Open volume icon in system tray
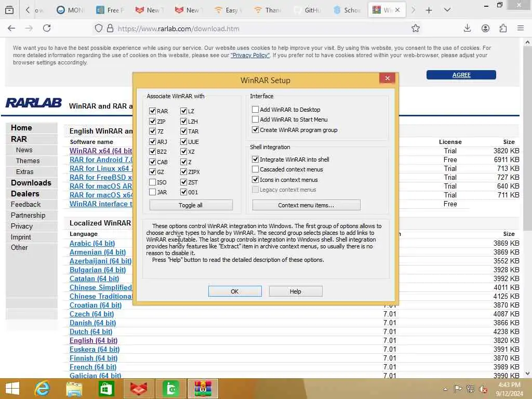The height and width of the screenshot is (399, 532). (x=483, y=389)
